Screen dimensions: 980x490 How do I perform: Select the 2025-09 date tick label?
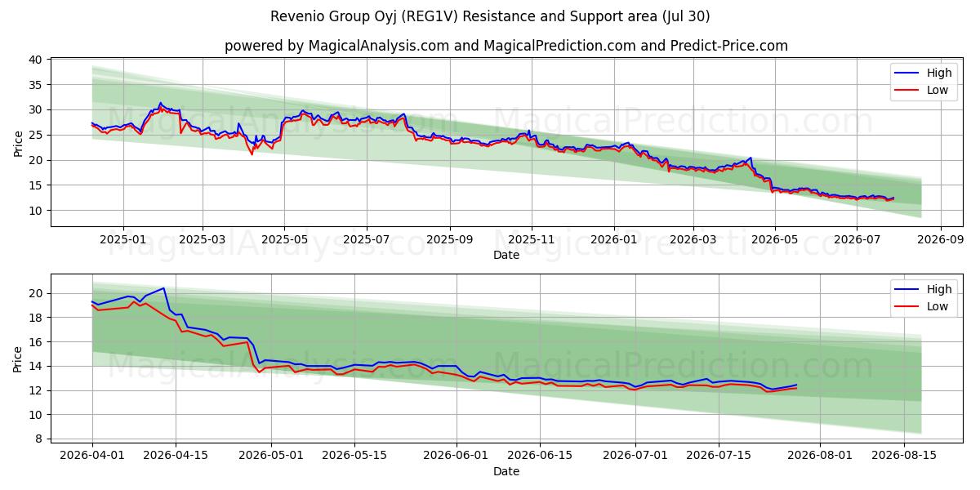click(x=449, y=241)
